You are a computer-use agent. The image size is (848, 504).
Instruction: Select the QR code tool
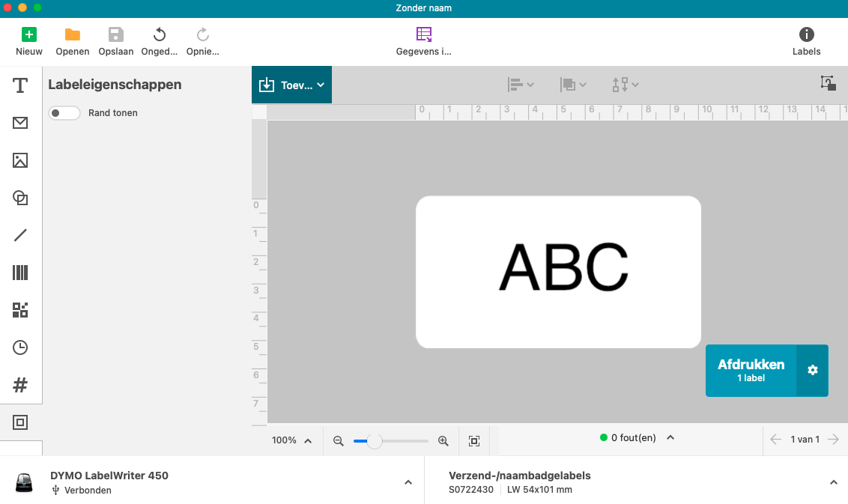click(20, 310)
